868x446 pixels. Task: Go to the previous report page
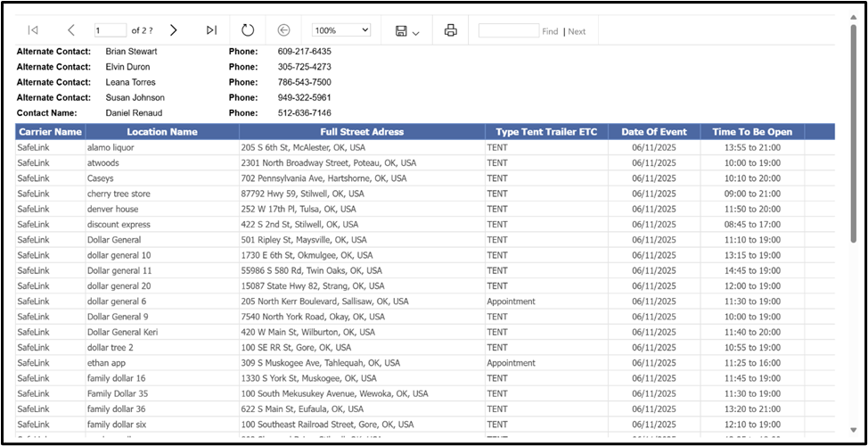coord(71,30)
